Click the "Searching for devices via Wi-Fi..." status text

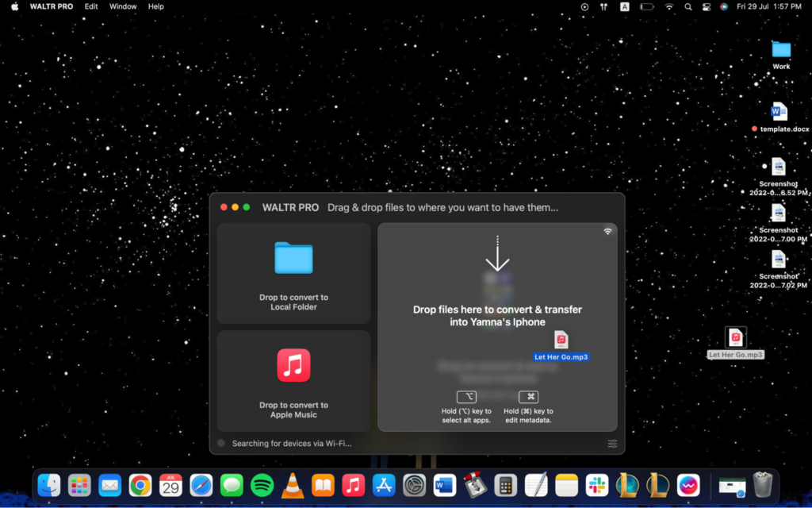pos(292,443)
